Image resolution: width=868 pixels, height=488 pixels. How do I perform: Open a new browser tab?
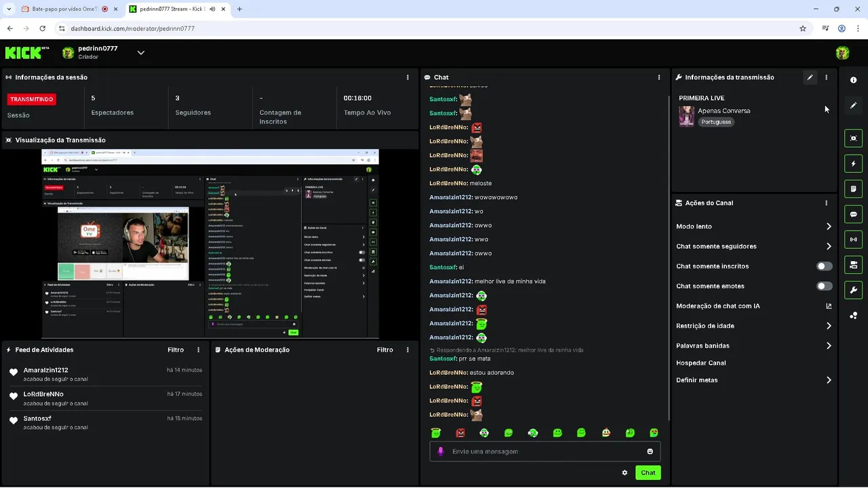click(x=239, y=9)
